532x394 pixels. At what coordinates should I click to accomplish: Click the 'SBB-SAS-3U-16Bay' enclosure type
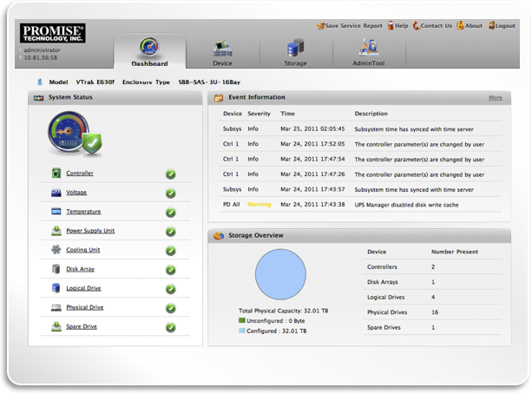209,82
